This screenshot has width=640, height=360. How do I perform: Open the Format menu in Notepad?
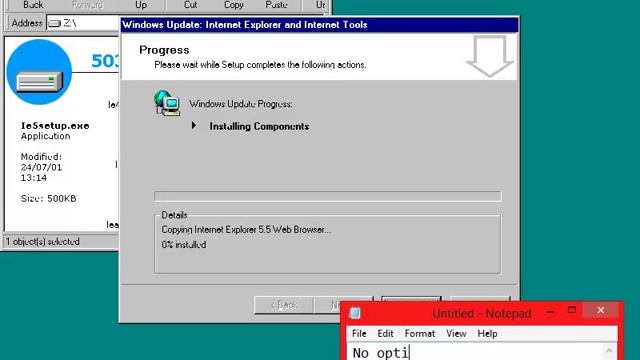(x=420, y=333)
